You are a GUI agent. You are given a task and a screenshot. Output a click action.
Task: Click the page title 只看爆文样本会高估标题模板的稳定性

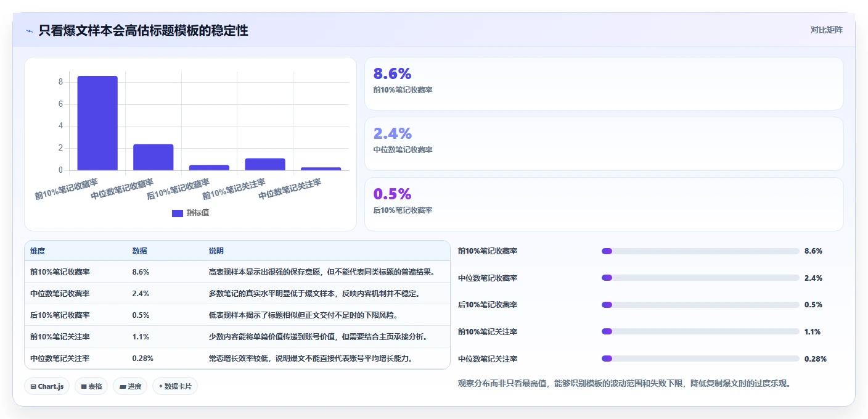143,30
